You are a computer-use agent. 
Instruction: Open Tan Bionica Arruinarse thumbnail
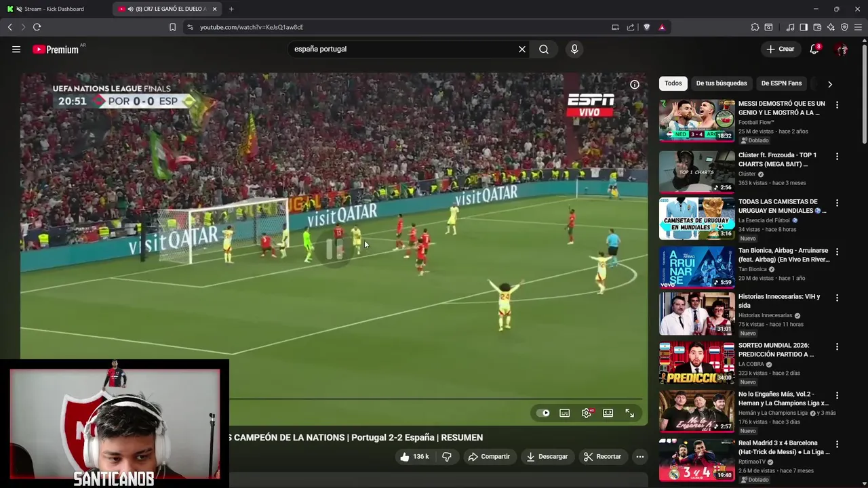point(696,267)
